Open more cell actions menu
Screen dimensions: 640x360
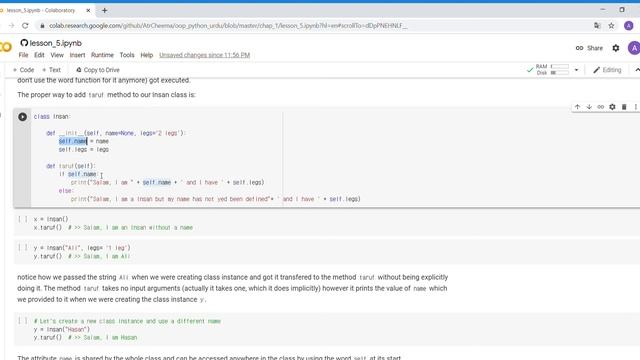point(636,107)
